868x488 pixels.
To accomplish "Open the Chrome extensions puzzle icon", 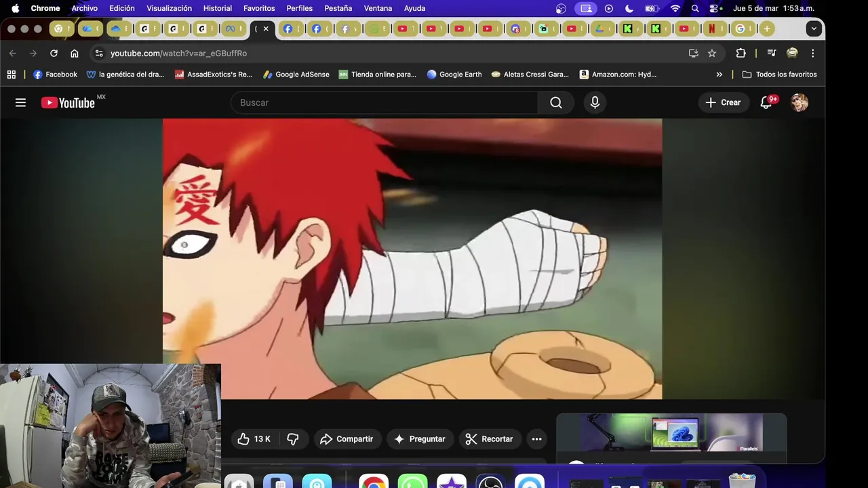I will click(741, 53).
